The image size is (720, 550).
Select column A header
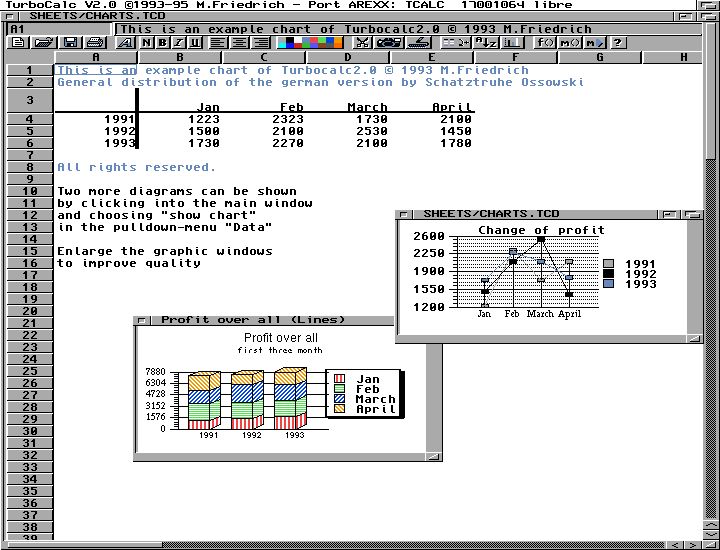(96, 57)
